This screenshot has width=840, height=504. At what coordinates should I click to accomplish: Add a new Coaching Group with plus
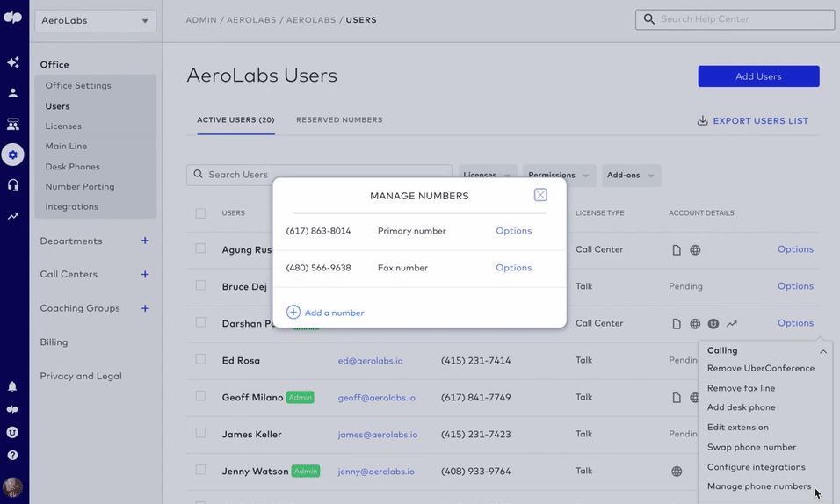click(145, 308)
